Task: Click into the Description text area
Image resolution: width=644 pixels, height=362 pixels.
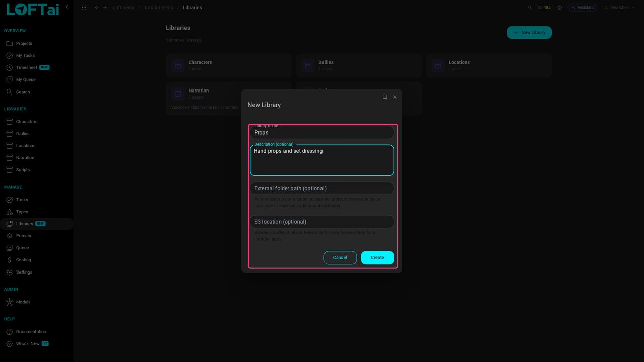Action: (x=322, y=160)
